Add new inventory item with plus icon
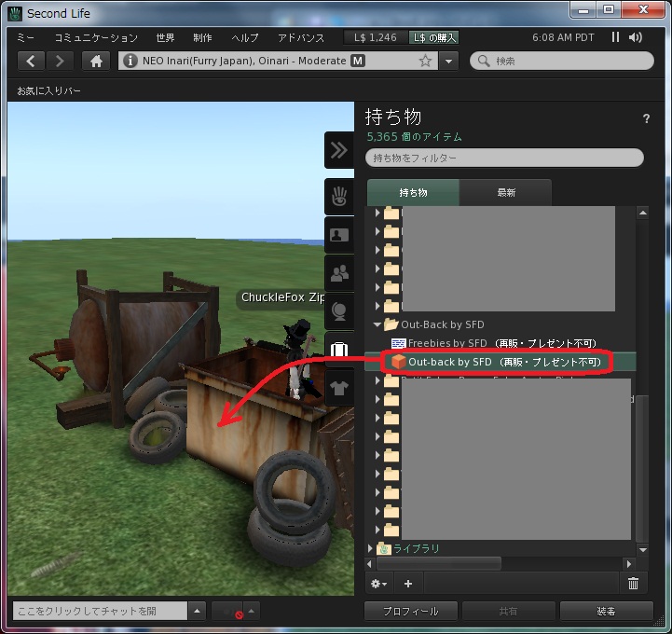This screenshot has height=634, width=672. pos(408,584)
